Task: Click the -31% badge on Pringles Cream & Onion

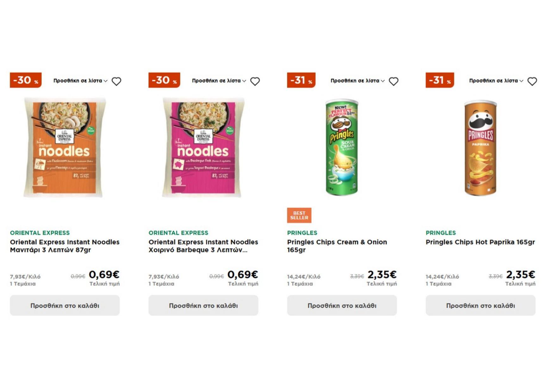Action: pyautogui.click(x=301, y=80)
